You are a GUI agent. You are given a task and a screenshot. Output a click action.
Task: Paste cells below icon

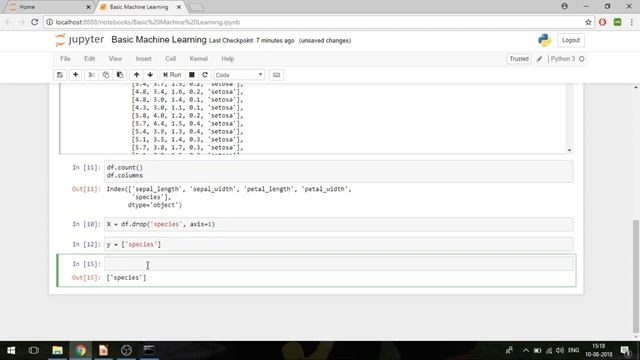pyautogui.click(x=120, y=75)
